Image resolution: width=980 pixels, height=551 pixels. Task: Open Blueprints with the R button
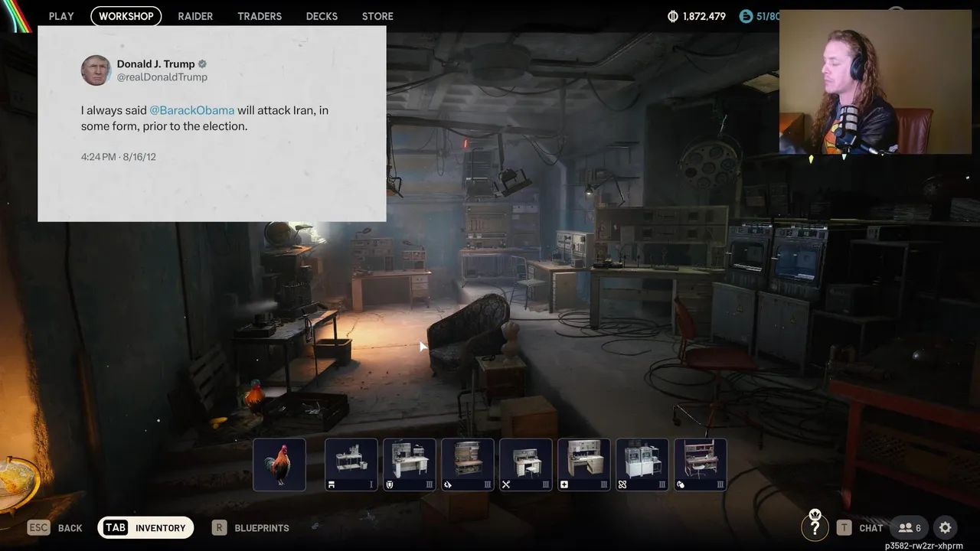click(x=250, y=527)
